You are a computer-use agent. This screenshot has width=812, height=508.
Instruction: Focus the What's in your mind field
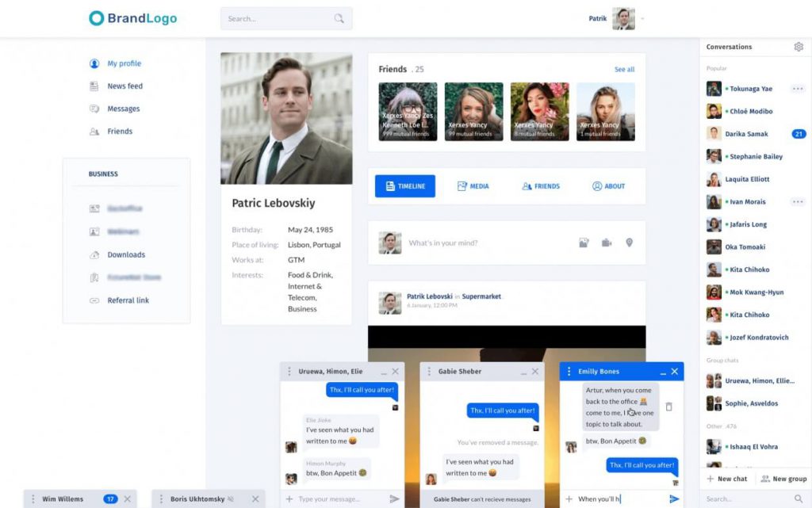[x=443, y=243]
